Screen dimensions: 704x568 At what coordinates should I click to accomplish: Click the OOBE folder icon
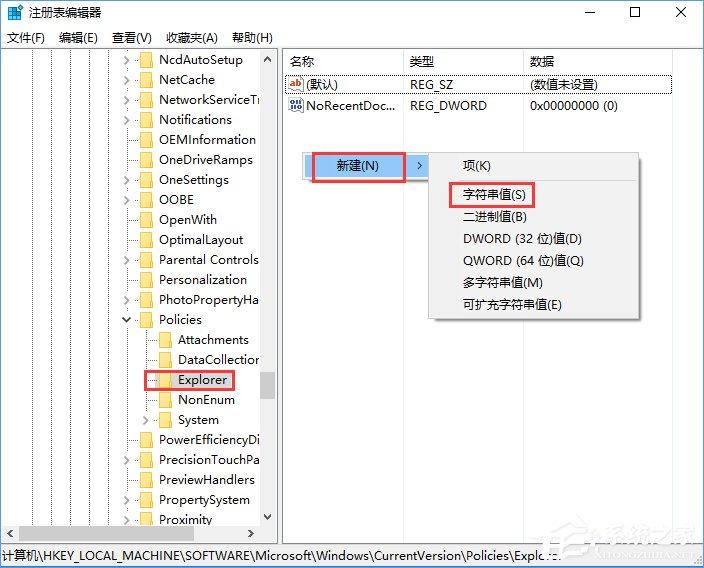pyautogui.click(x=146, y=200)
